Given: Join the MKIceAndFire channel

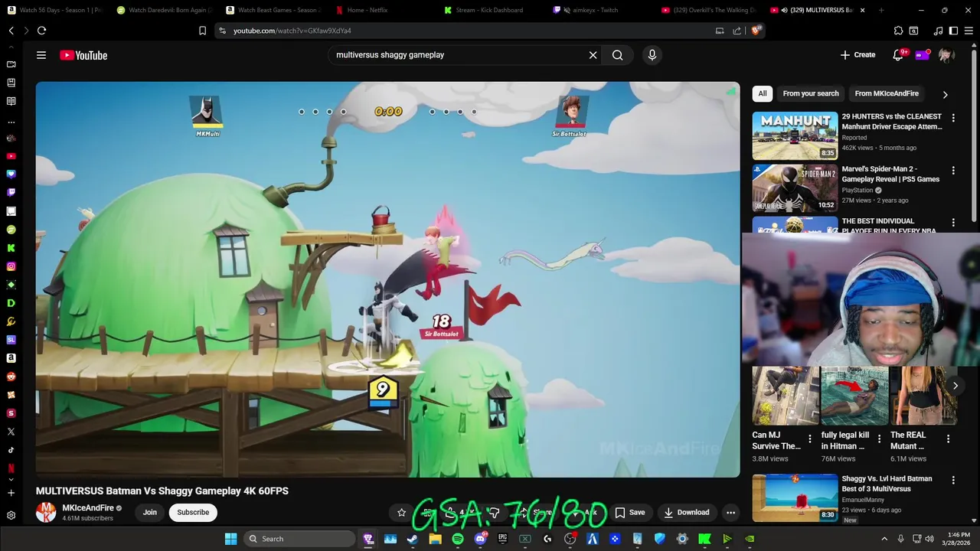Looking at the screenshot, I should pyautogui.click(x=149, y=513).
